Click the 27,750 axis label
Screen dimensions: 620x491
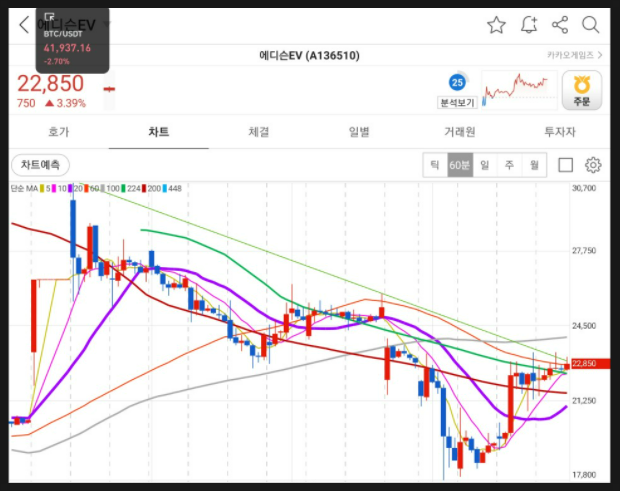tap(584, 251)
